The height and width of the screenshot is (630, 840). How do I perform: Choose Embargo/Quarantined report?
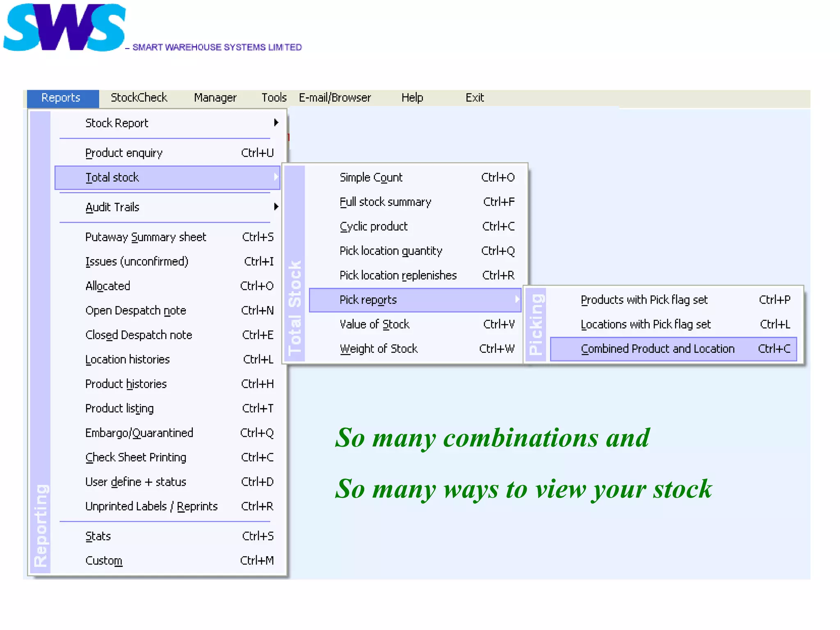tap(167, 433)
